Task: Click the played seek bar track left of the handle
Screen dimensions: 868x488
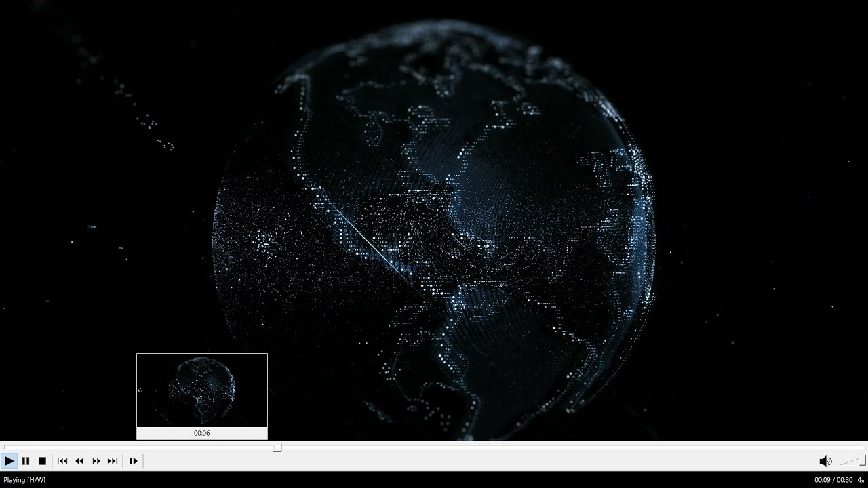Action: [x=136, y=447]
